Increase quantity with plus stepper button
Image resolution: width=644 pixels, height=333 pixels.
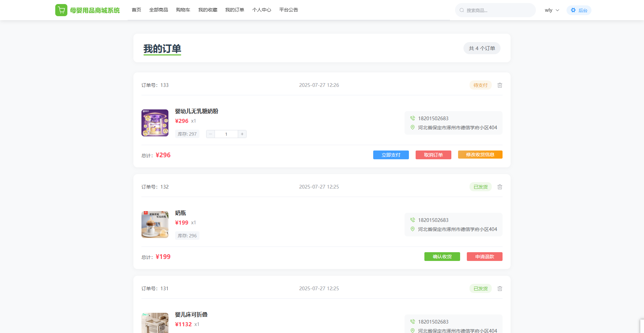(242, 134)
